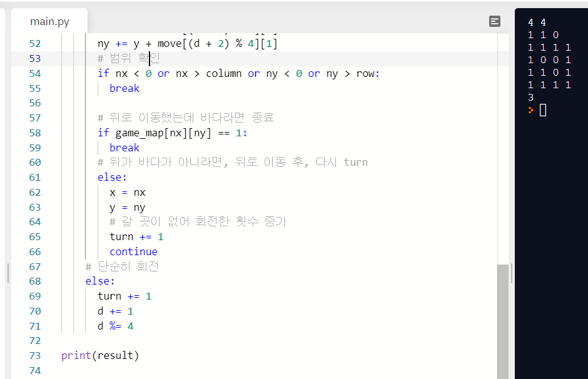Click '4 4' in console first line
The image size is (588, 379).
coord(537,23)
